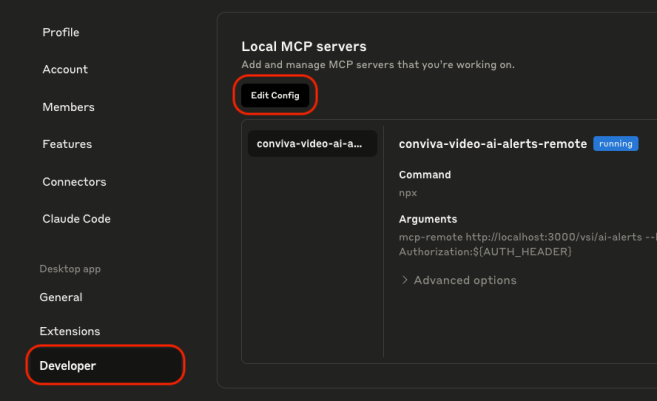This screenshot has width=657, height=401.
Task: Open General desktop app settings
Action: pos(61,297)
